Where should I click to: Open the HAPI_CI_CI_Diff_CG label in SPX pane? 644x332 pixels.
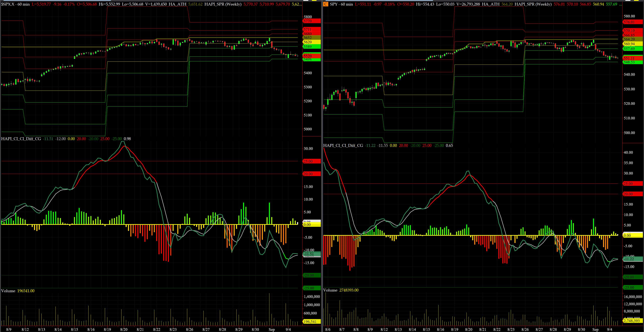pos(21,139)
